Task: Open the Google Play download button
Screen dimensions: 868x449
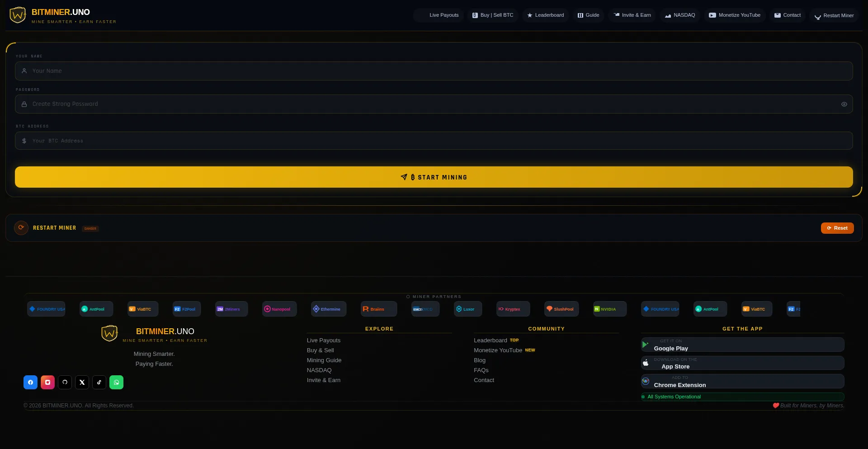Action: click(x=742, y=345)
